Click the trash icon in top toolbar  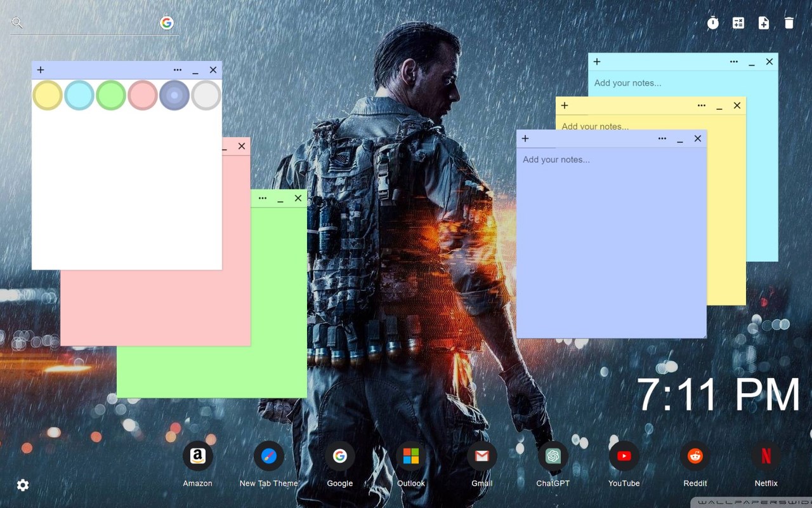[789, 23]
